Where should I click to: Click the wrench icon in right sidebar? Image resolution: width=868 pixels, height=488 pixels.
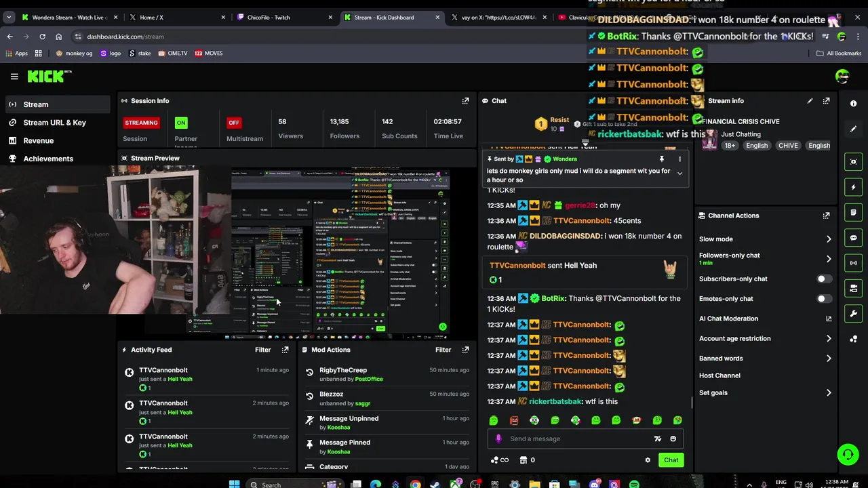coord(854,314)
